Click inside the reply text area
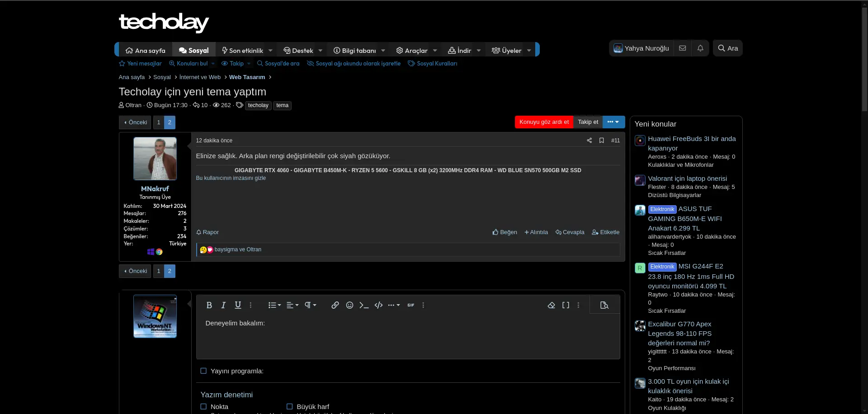Image resolution: width=868 pixels, height=414 pixels. coord(408,337)
